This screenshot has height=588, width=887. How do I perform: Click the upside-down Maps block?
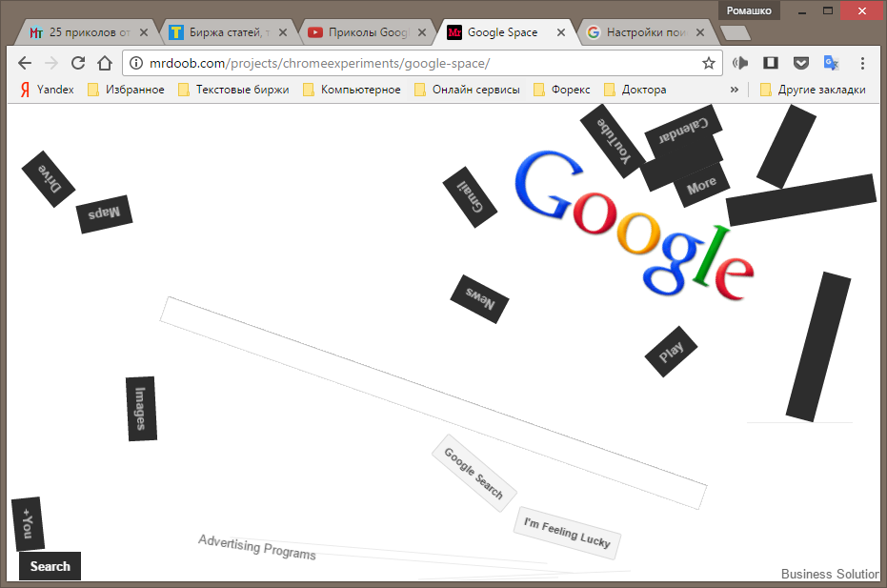104,213
